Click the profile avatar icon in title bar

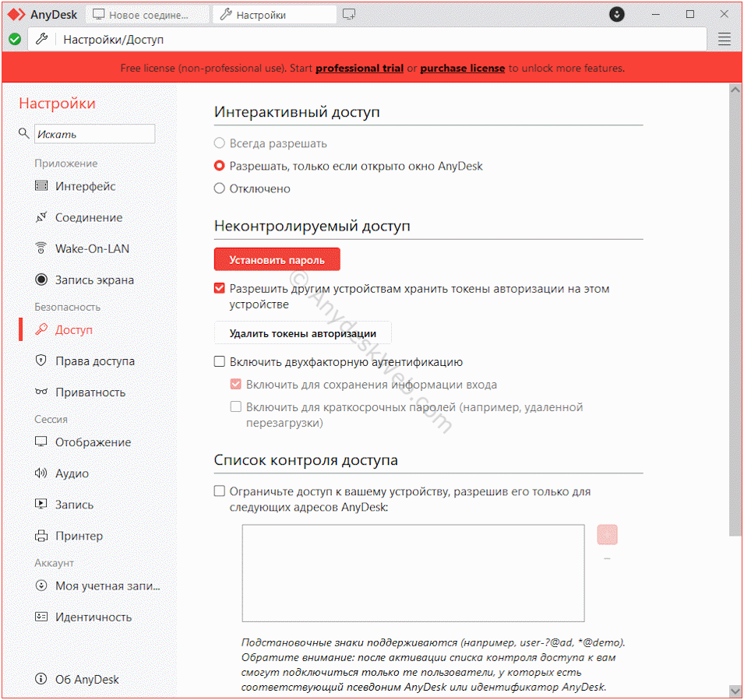coord(616,14)
